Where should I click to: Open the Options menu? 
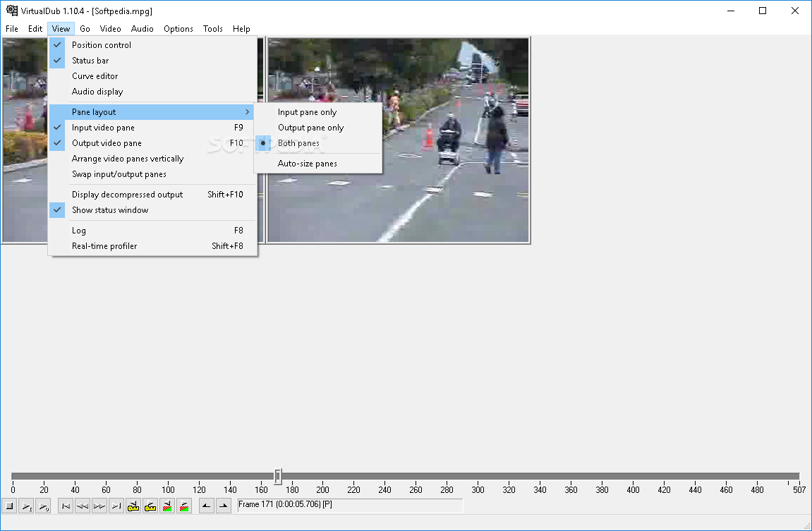(x=178, y=29)
